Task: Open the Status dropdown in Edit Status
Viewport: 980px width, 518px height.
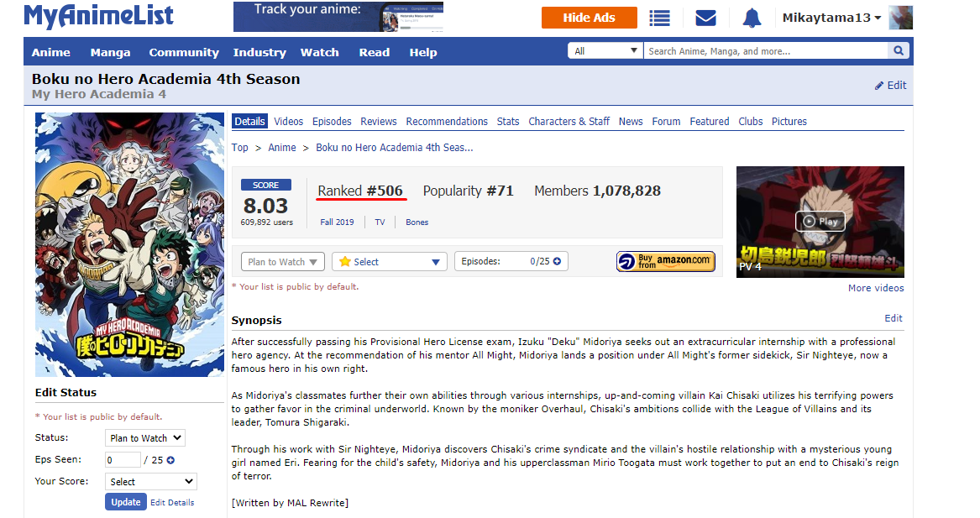Action: 145,438
